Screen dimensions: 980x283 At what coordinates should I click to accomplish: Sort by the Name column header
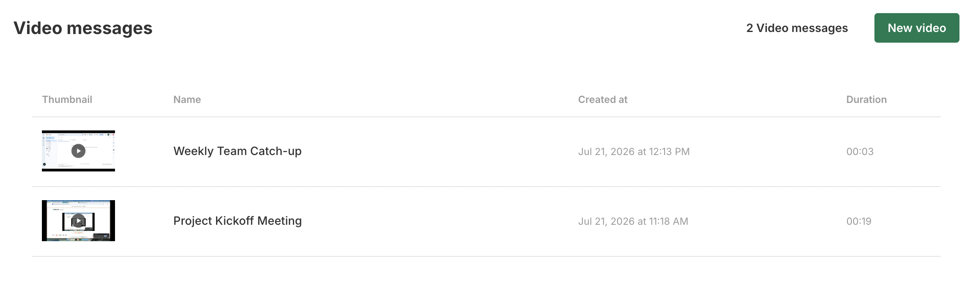click(x=187, y=100)
